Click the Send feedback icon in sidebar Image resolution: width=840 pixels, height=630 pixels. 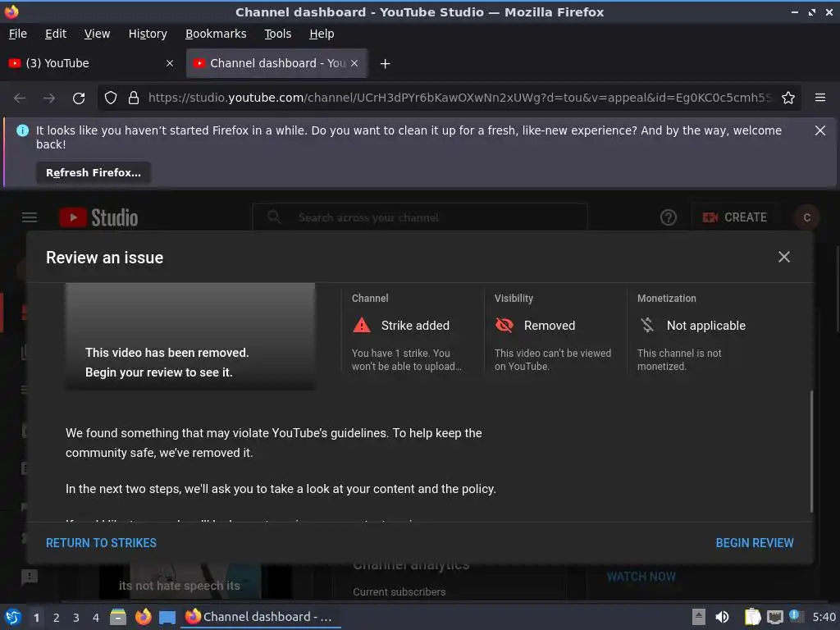(x=29, y=577)
